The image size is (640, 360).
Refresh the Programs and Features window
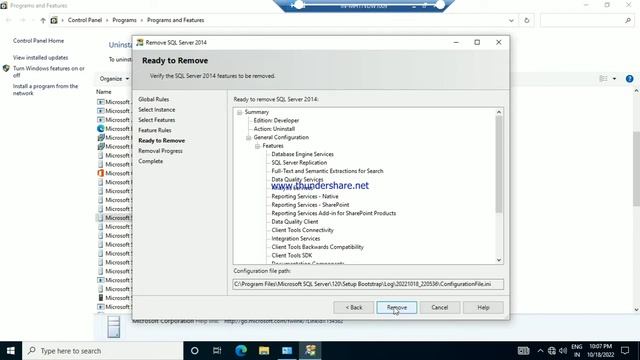click(x=527, y=20)
